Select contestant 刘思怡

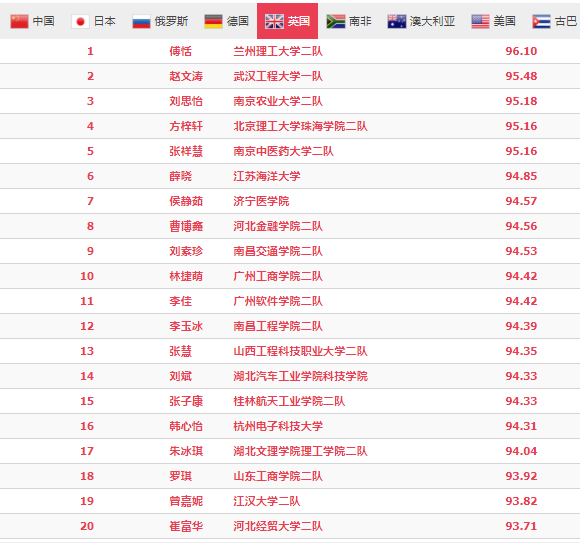[x=186, y=101]
